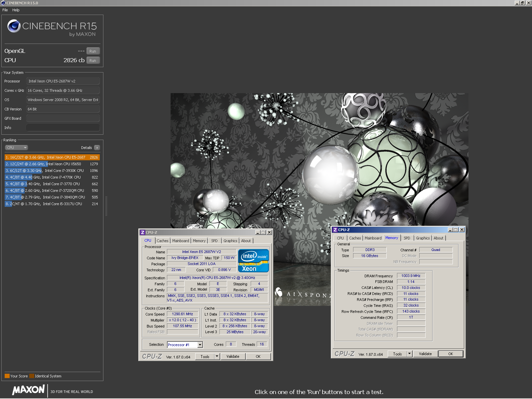This screenshot has width=532, height=399.
Task: Select ranking row Intel Core i7-3770 CPU
Action: point(52,184)
